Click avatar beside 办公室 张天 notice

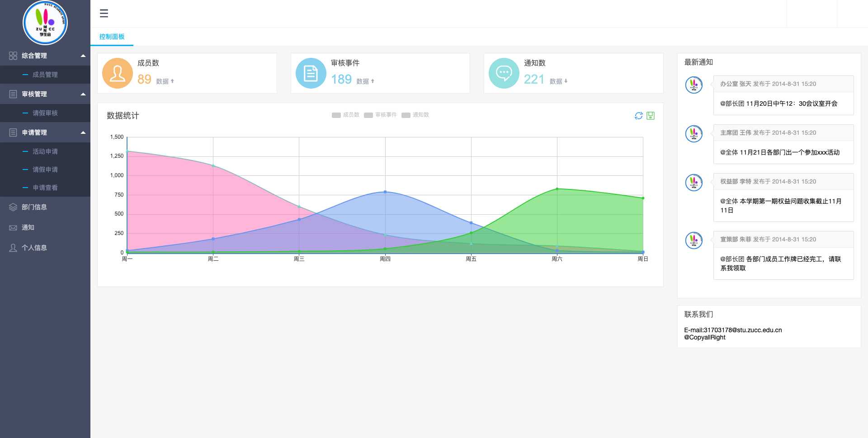694,85
